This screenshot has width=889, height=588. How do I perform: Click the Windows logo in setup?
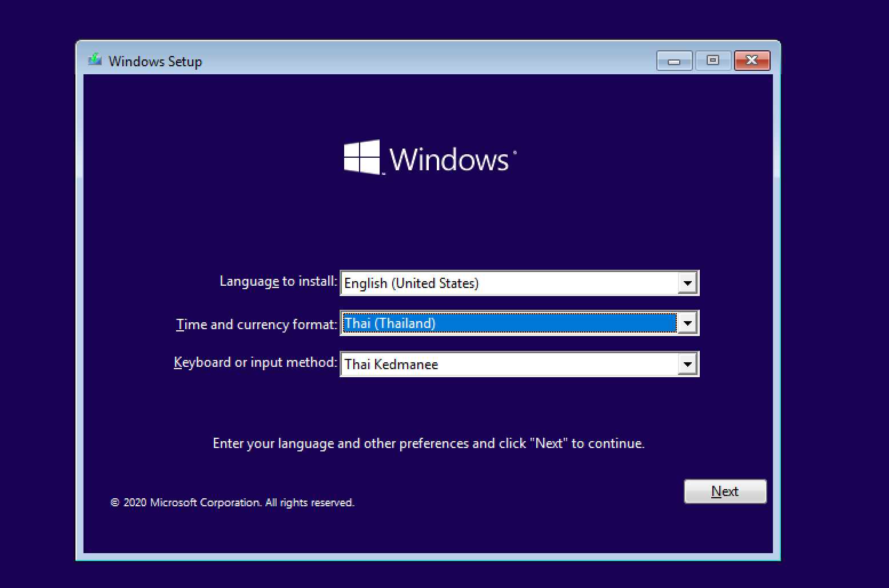pos(430,157)
